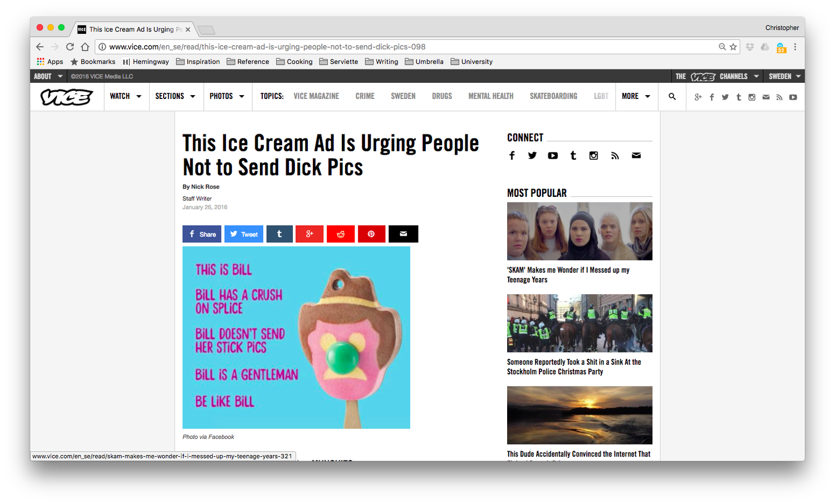Click the VICE logo in the navigation

coord(66,97)
